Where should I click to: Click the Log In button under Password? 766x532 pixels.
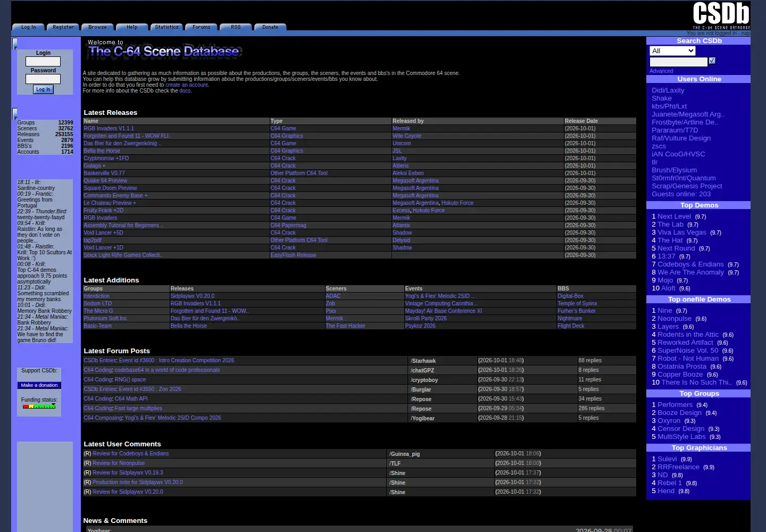(43, 89)
